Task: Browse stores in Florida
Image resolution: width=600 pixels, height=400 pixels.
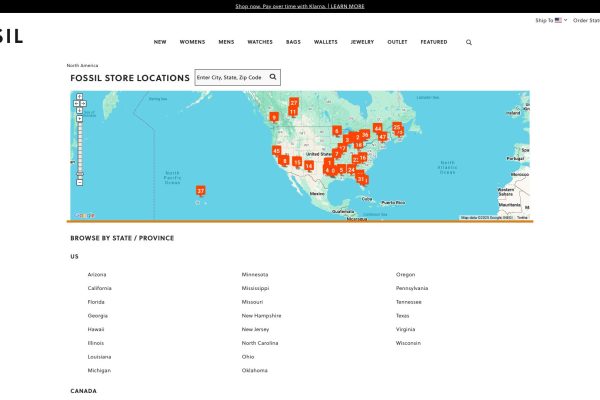Action: [x=96, y=302]
